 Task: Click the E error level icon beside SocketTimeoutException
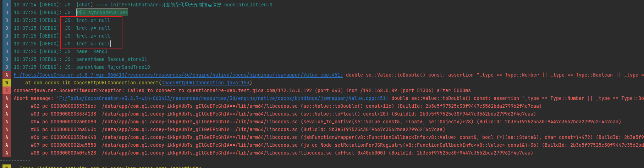point(6,90)
